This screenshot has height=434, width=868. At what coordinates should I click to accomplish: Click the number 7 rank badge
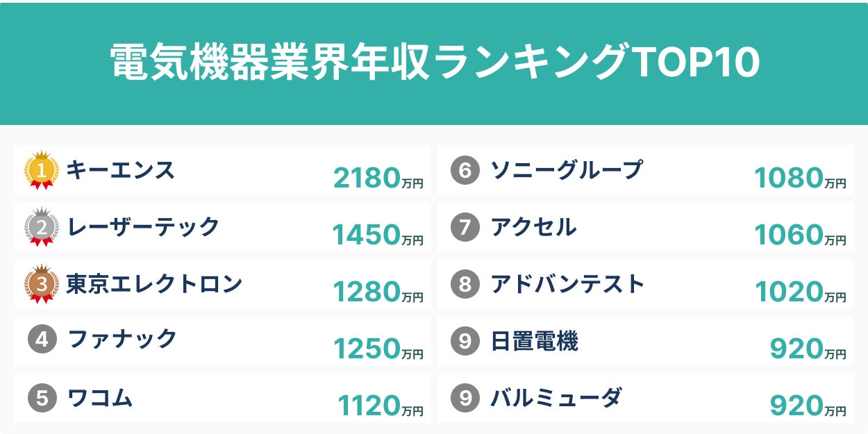click(x=465, y=228)
